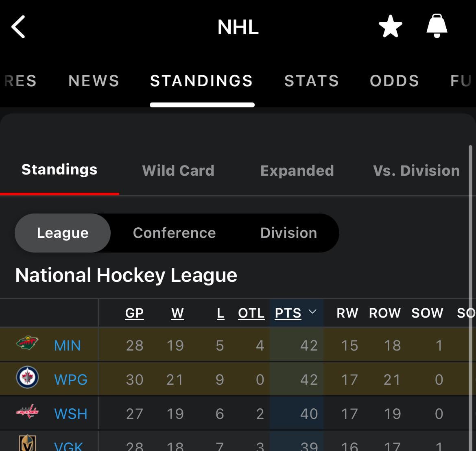Tap the Winnipeg Jets team logo
This screenshot has height=451, width=476.
point(27,378)
